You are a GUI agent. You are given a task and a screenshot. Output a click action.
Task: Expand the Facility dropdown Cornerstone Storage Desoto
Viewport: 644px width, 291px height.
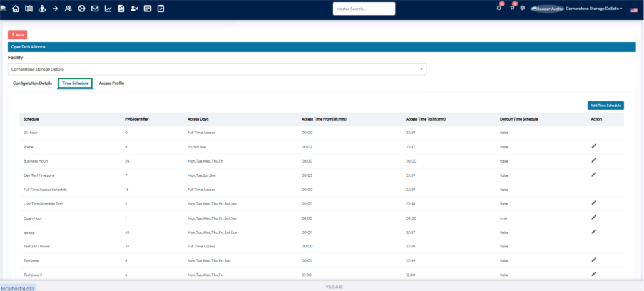(x=218, y=69)
